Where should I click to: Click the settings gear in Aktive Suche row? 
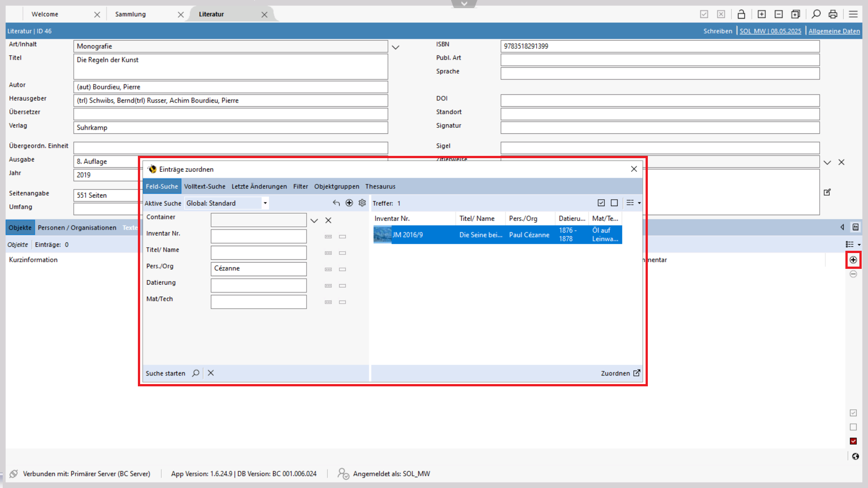pos(362,203)
